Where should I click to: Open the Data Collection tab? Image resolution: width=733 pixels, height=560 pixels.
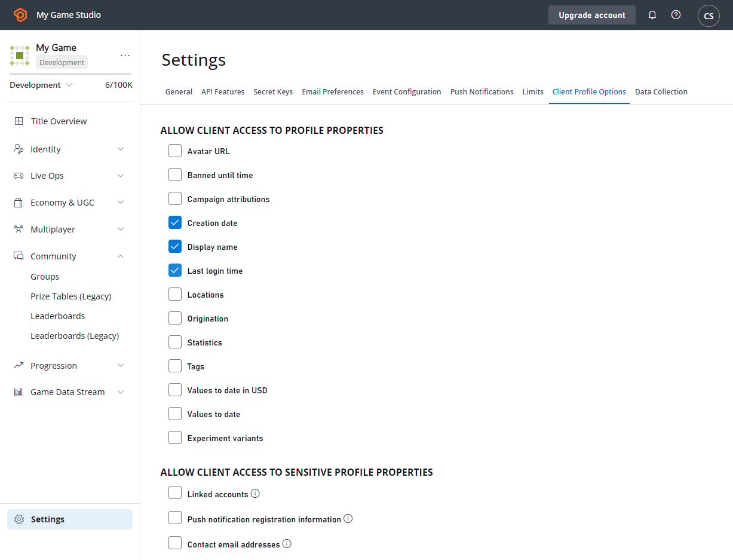pos(661,92)
